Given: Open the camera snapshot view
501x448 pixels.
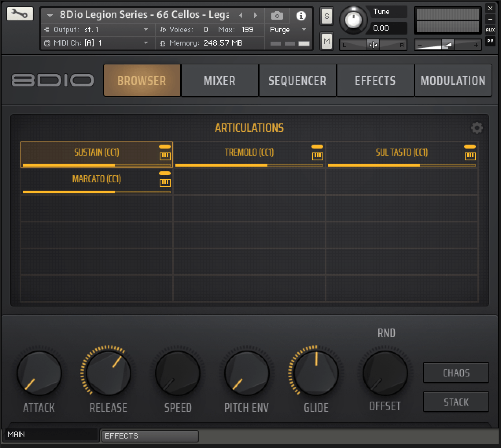Looking at the screenshot, I should (277, 16).
